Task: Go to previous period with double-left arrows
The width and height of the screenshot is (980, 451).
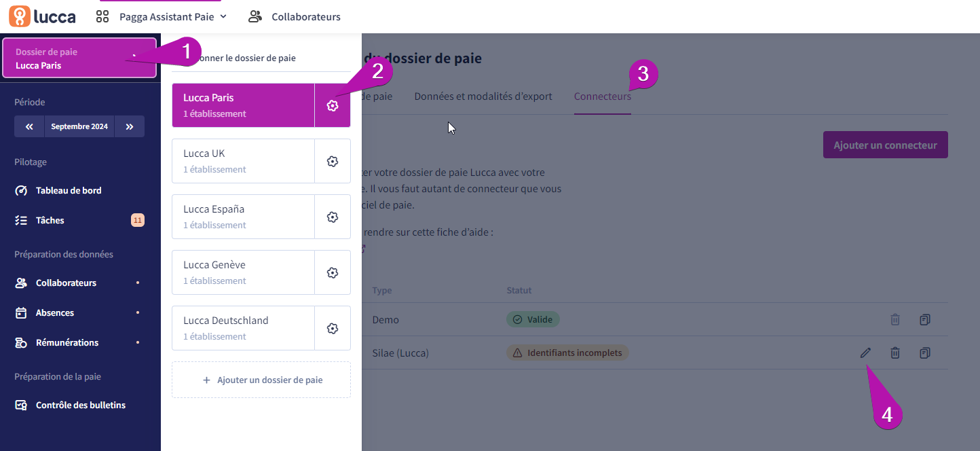Action: 29,126
